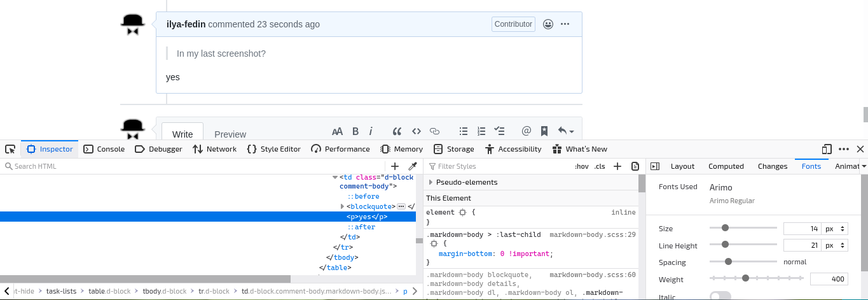The height and width of the screenshot is (300, 868).
Task: Open the comment options ellipsis menu
Action: click(x=565, y=24)
